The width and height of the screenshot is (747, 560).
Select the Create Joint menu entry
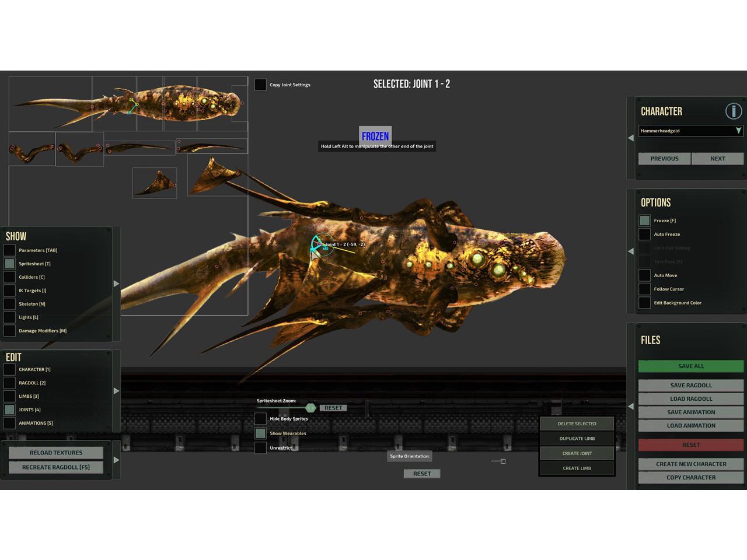coord(577,453)
